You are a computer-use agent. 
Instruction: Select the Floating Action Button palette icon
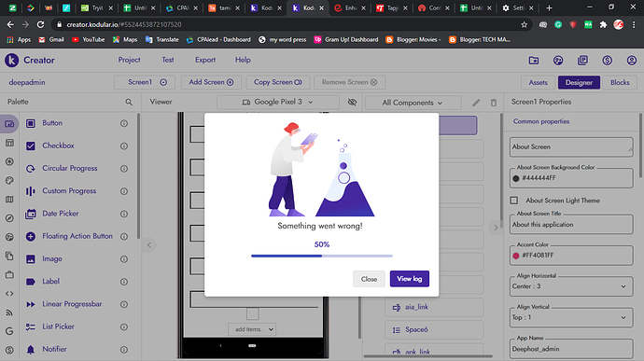pyautogui.click(x=31, y=236)
